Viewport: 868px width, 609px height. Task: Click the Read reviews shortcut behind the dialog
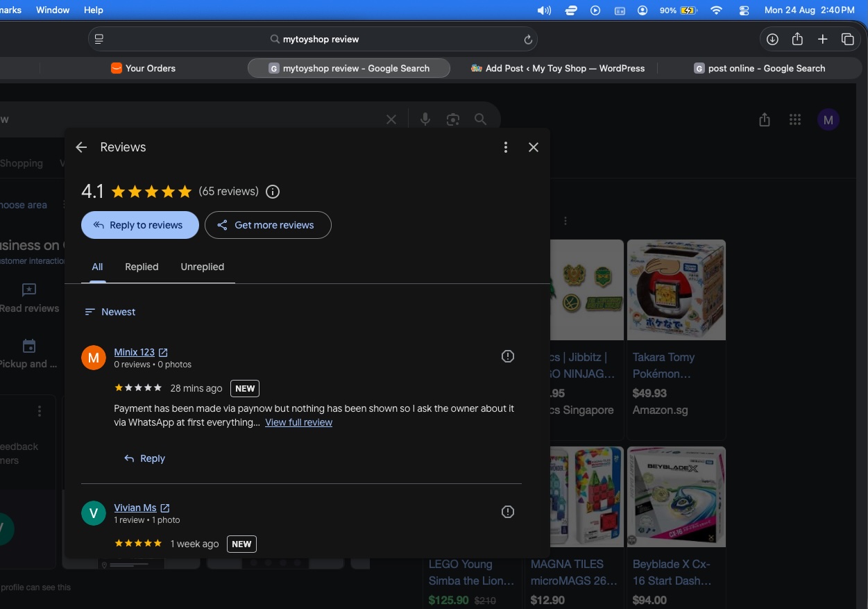[29, 299]
